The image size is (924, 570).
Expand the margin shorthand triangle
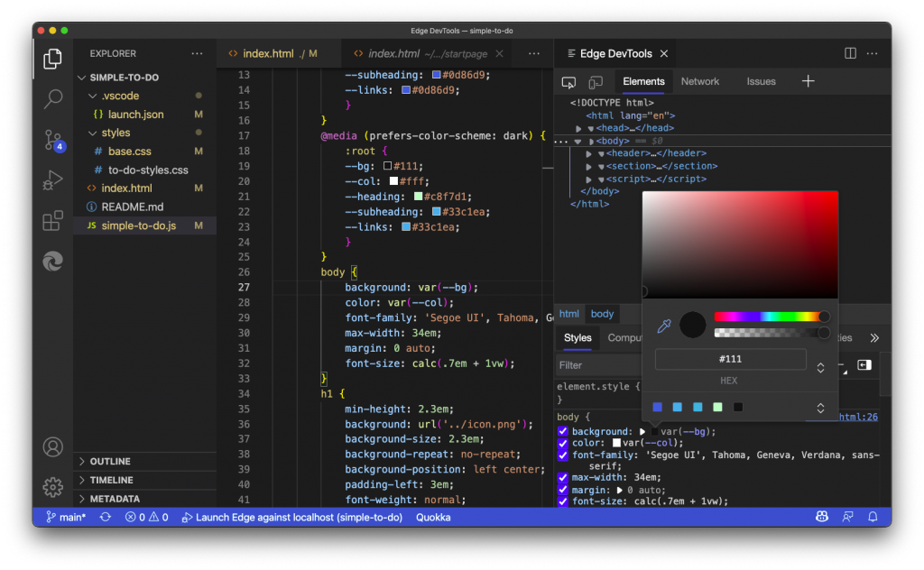click(619, 490)
